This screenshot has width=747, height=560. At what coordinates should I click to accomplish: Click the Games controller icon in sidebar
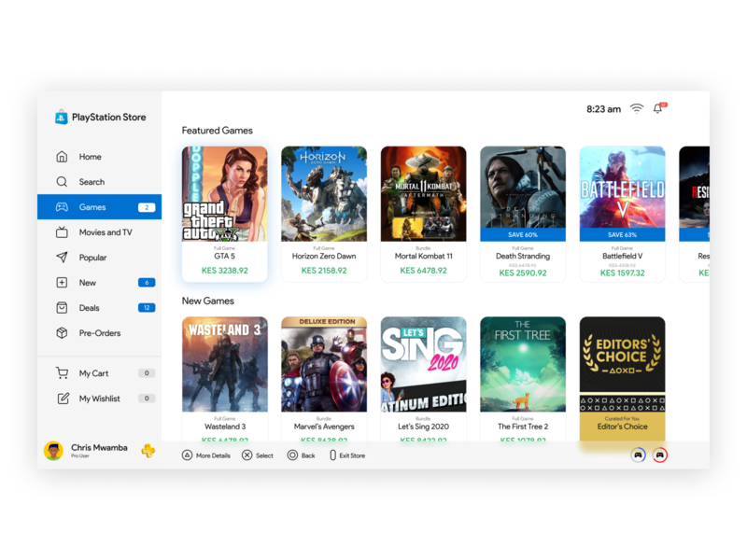62,207
